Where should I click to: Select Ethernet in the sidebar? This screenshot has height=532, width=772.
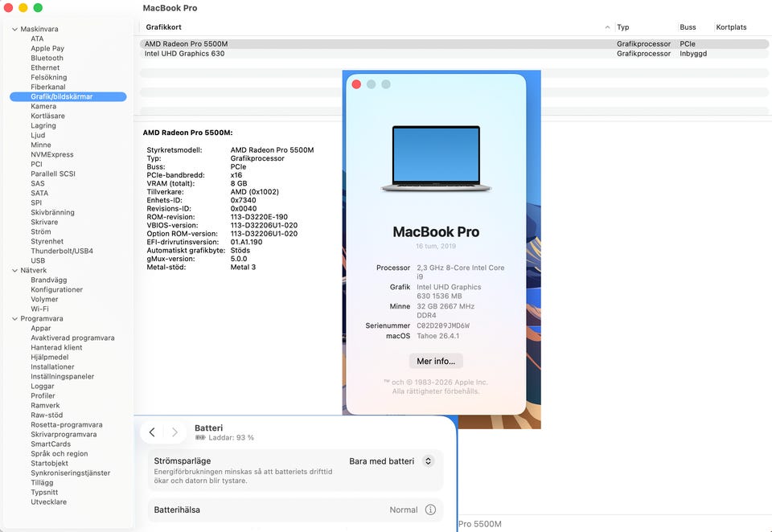[45, 68]
